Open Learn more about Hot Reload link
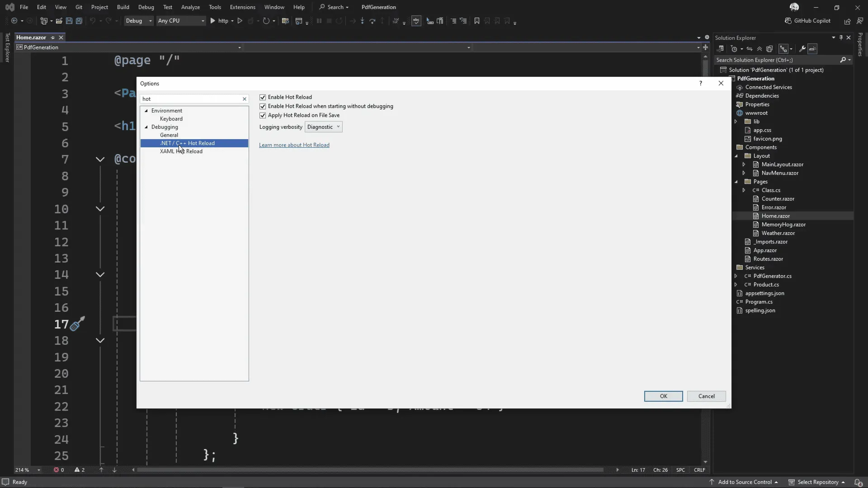Image resolution: width=868 pixels, height=488 pixels. click(x=294, y=145)
